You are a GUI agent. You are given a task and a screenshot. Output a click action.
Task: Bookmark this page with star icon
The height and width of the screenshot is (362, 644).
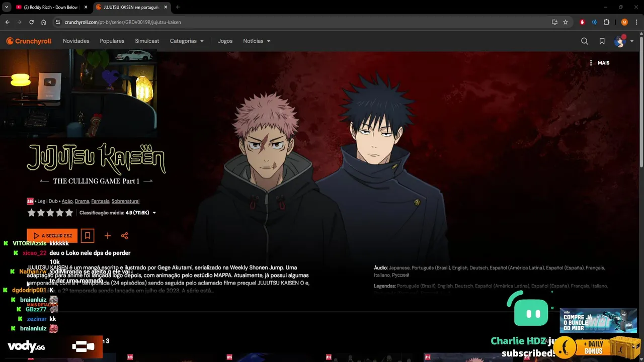click(566, 22)
